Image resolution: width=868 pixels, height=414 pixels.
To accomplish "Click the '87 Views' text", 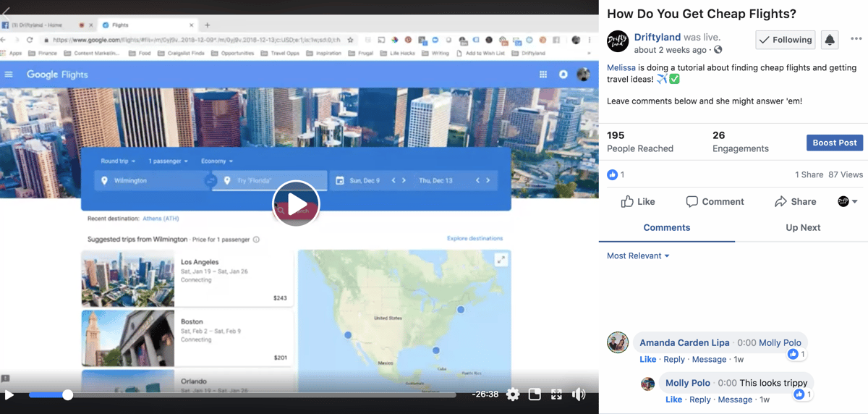I will click(x=846, y=174).
